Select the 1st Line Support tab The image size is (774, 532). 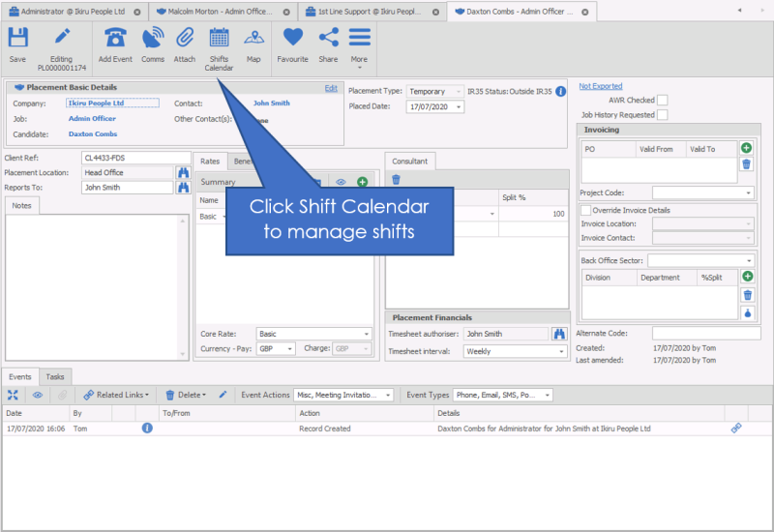coord(370,12)
